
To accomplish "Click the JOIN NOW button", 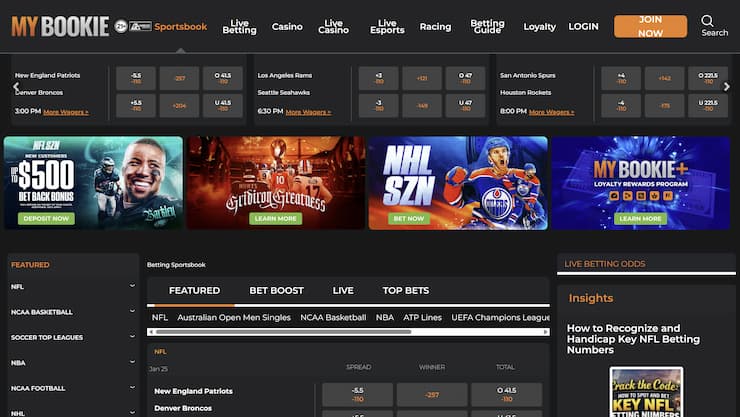I will [650, 26].
